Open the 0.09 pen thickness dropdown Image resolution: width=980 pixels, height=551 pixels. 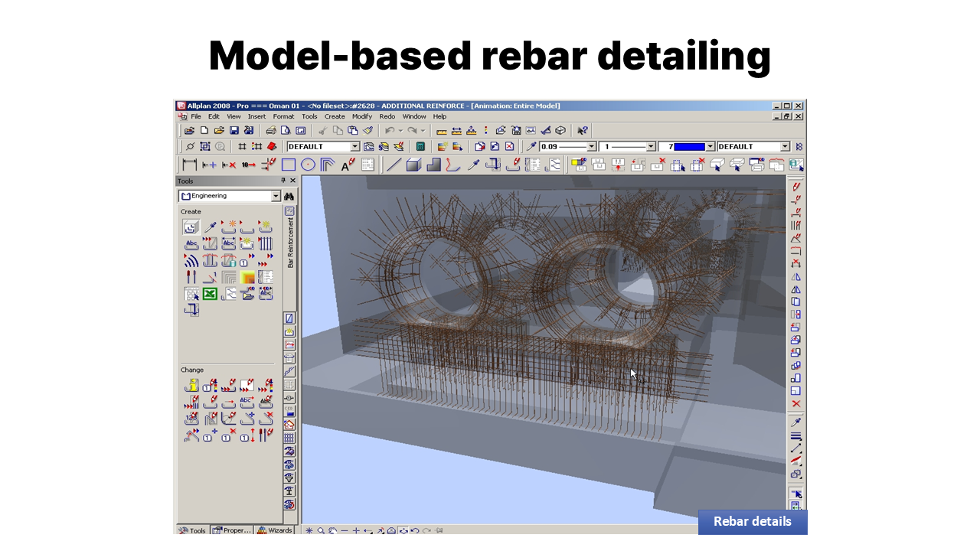[x=590, y=146]
